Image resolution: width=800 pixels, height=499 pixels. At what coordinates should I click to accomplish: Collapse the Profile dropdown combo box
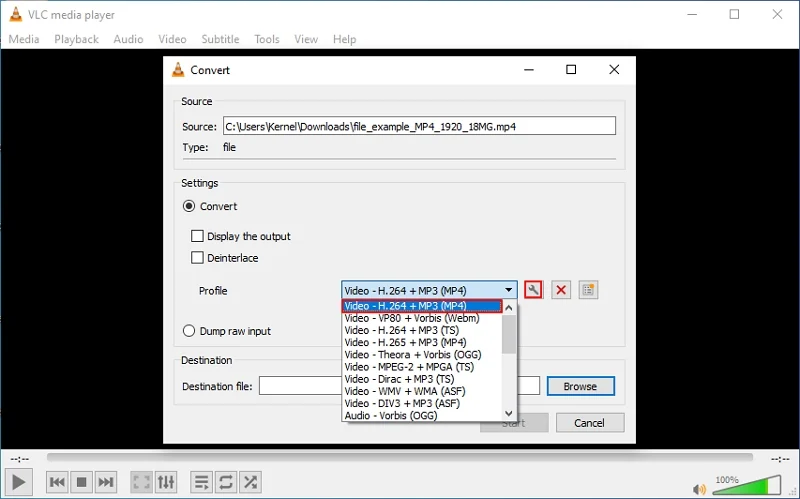coord(429,290)
